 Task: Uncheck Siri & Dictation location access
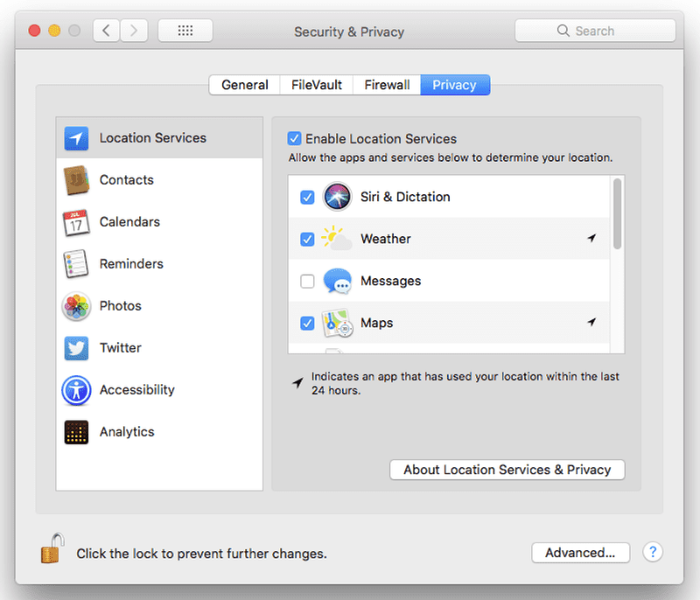tap(307, 198)
